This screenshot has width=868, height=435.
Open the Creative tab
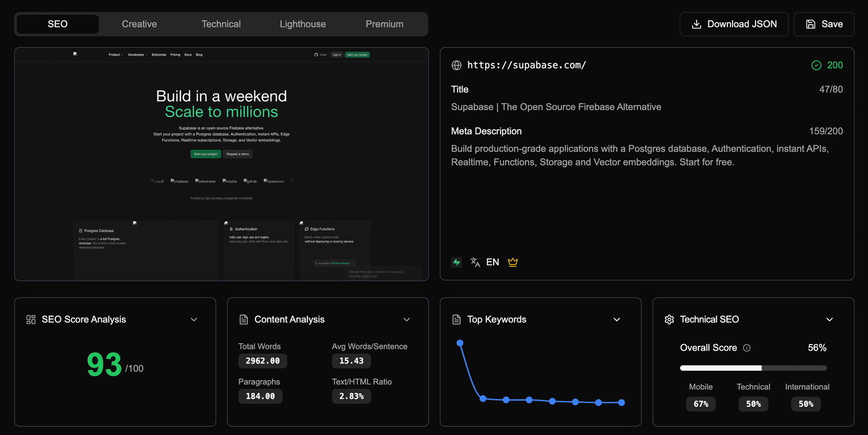139,24
